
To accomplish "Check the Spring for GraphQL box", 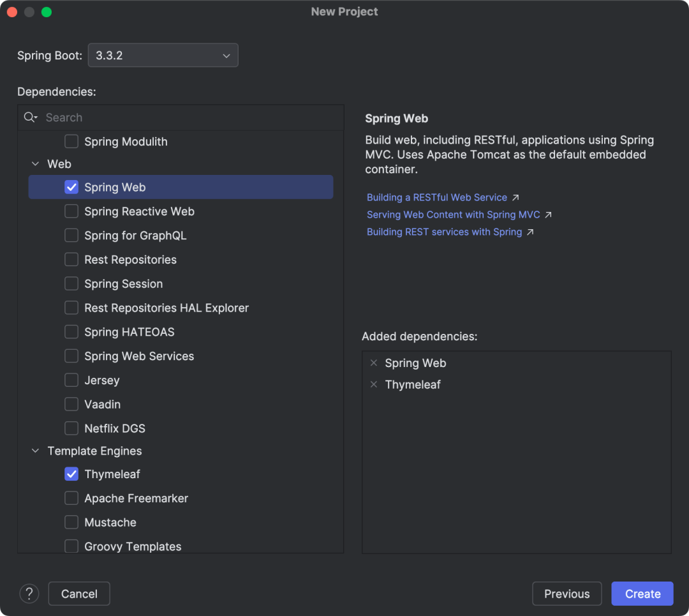I will [71, 236].
